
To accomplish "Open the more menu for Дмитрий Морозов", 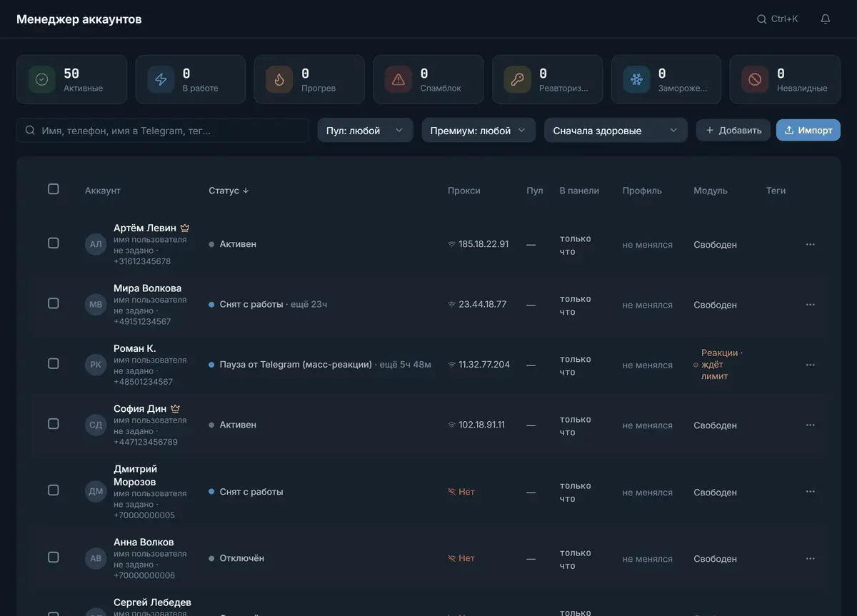I will pyautogui.click(x=810, y=492).
